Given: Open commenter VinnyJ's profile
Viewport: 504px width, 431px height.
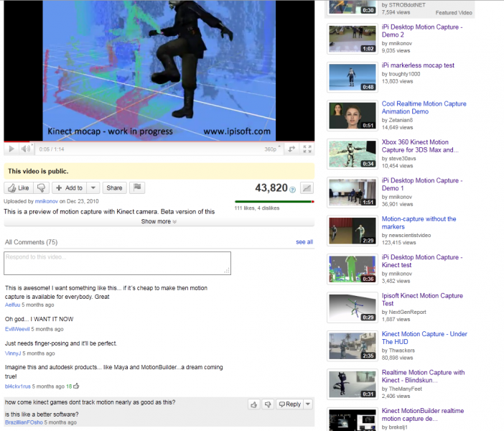Looking at the screenshot, I should coord(13,353).
